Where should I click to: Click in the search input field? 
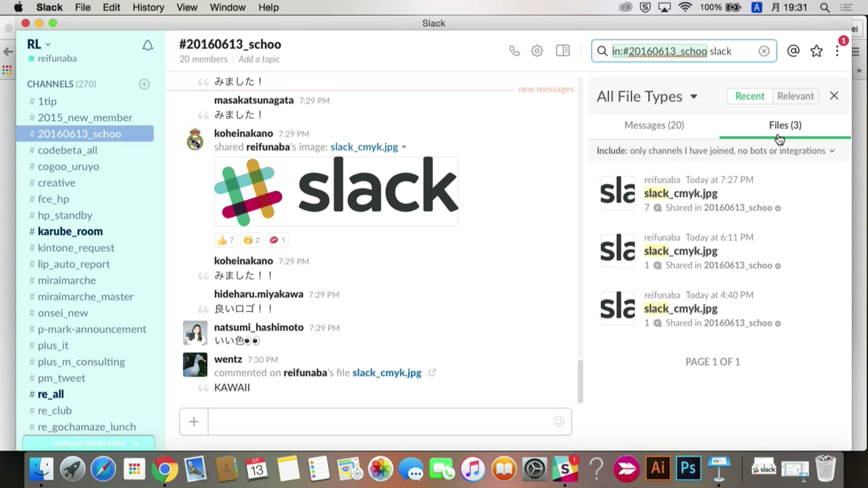[684, 51]
